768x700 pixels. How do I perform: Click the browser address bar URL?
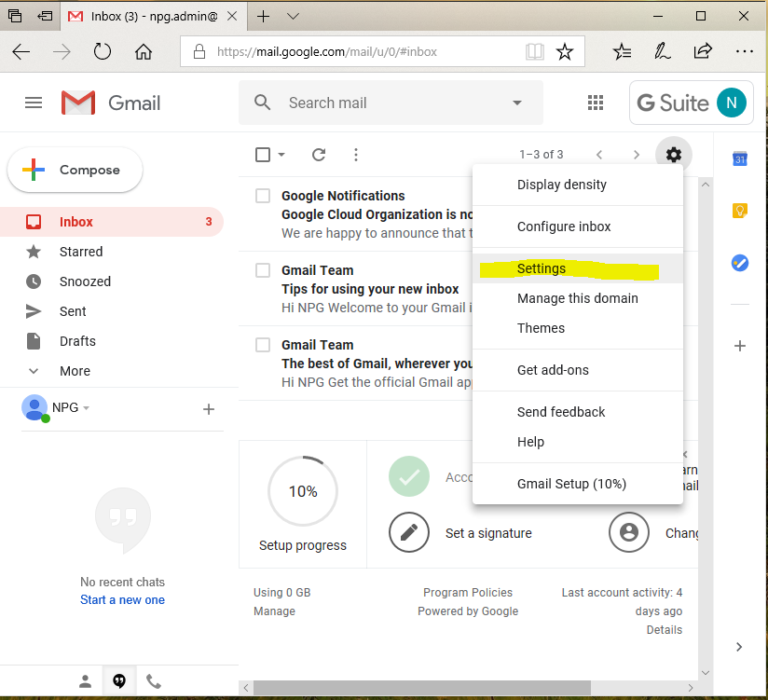click(x=327, y=52)
